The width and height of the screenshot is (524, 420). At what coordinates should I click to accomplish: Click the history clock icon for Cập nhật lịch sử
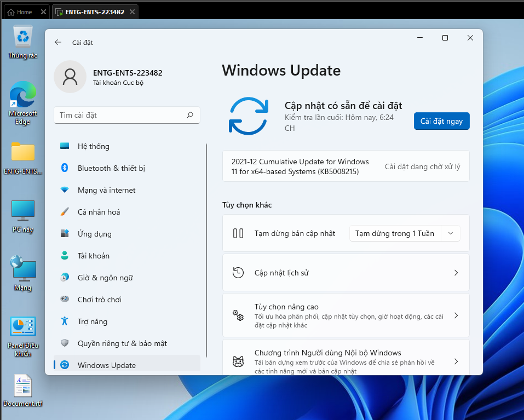click(238, 273)
